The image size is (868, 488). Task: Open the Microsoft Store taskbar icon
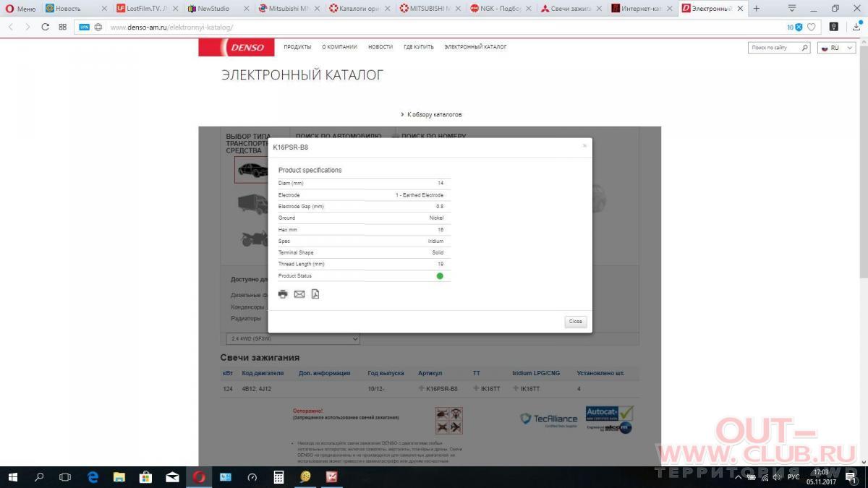tap(145, 477)
